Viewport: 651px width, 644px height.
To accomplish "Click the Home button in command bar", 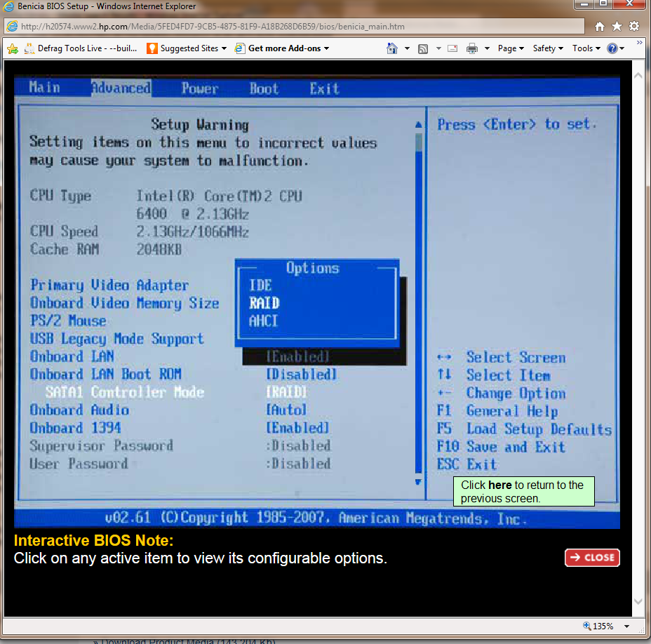I will click(392, 48).
